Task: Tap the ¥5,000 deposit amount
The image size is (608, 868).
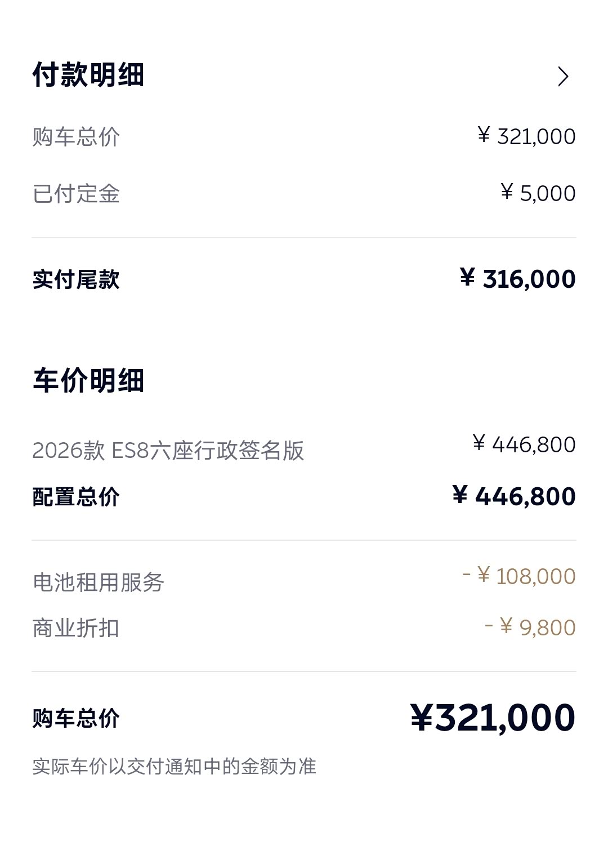Action: click(x=538, y=193)
